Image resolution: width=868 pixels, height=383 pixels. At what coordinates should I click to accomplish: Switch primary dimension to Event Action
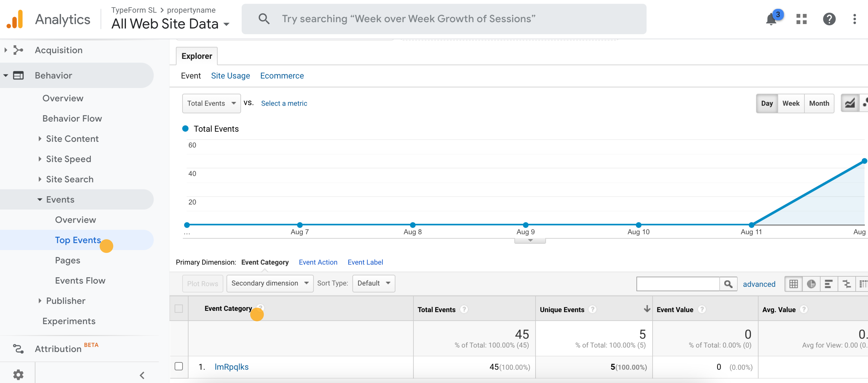coord(318,262)
